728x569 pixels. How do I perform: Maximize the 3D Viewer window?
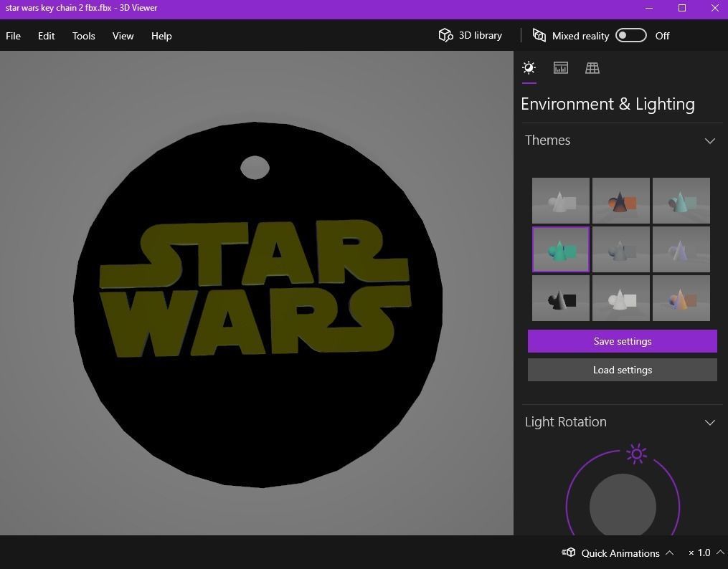coord(682,8)
